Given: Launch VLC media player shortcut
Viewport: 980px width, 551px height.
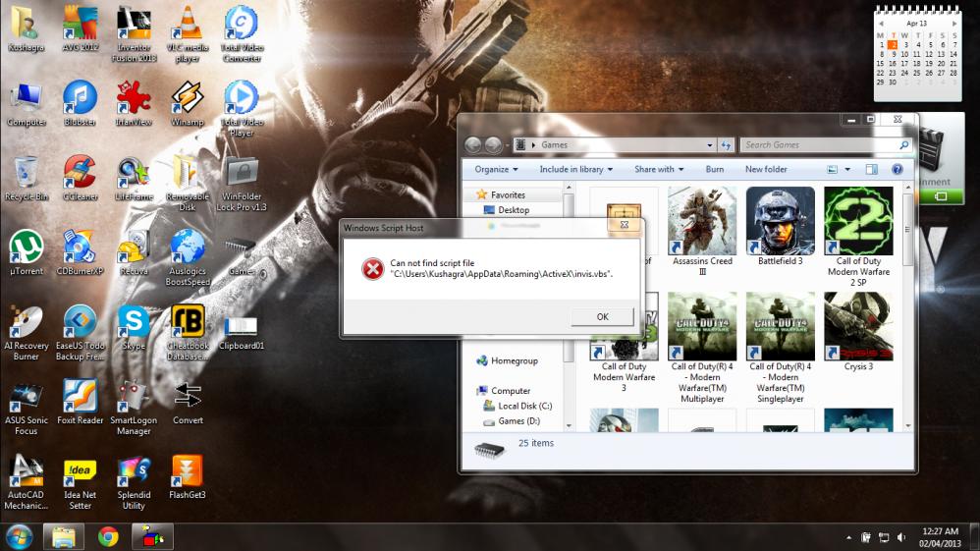Looking at the screenshot, I should (x=188, y=34).
